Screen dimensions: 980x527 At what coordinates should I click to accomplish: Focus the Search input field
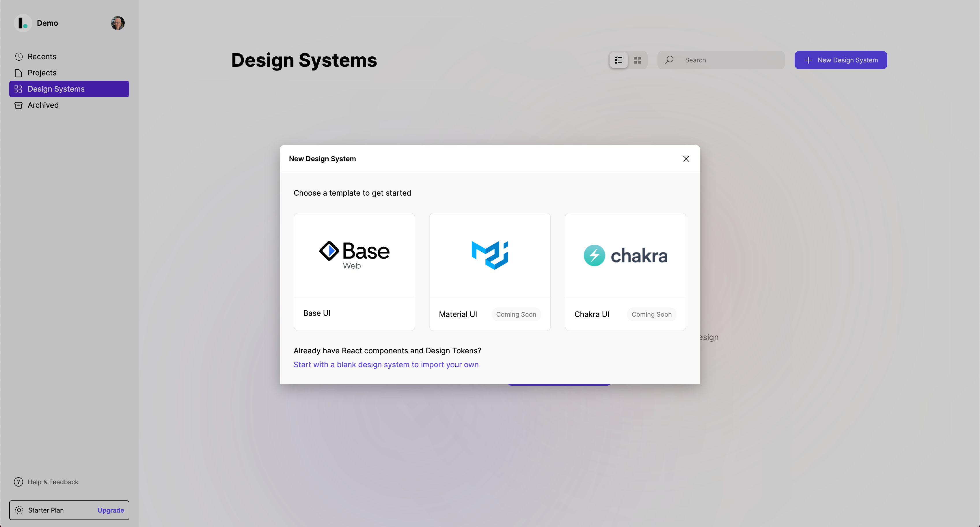point(721,60)
